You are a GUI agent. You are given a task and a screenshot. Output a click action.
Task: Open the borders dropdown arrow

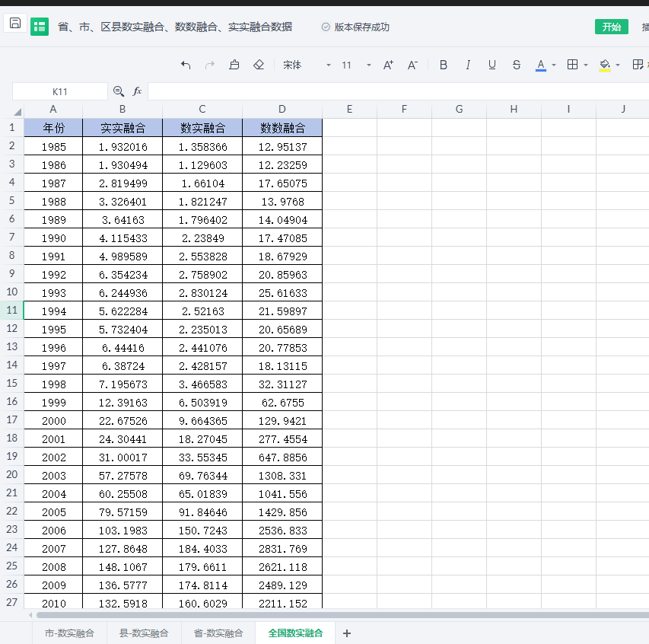point(586,65)
